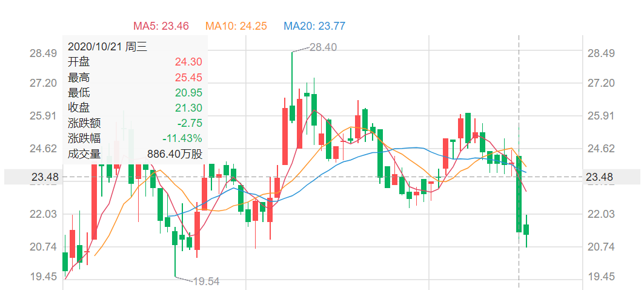The width and height of the screenshot is (644, 290).
Task: Click the 23.48 crosshair label on left axis
Action: tap(45, 177)
